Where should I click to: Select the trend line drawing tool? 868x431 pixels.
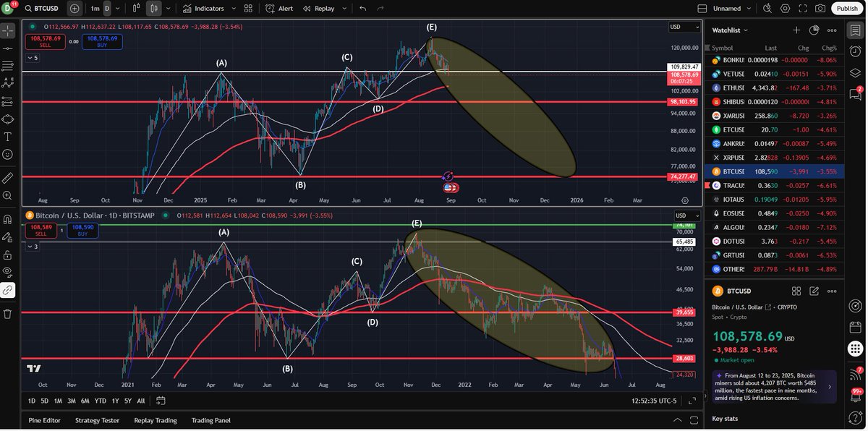(7, 48)
